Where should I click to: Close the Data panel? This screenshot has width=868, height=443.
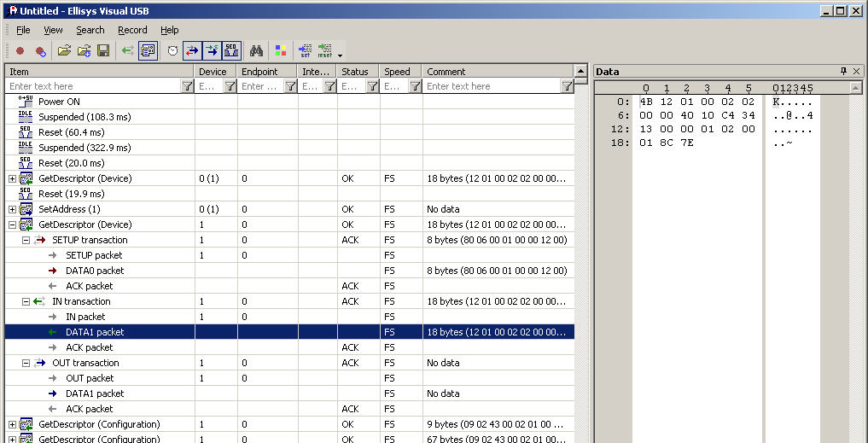(x=856, y=71)
